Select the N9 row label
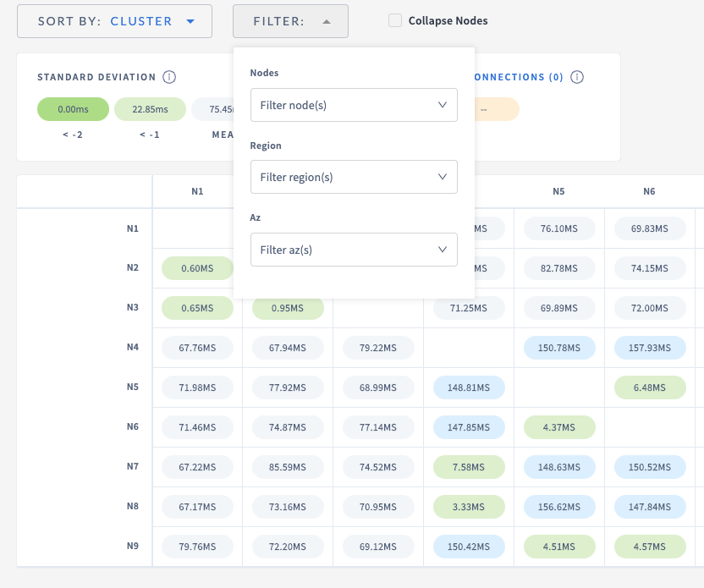Image resolution: width=704 pixels, height=588 pixels. coord(133,546)
